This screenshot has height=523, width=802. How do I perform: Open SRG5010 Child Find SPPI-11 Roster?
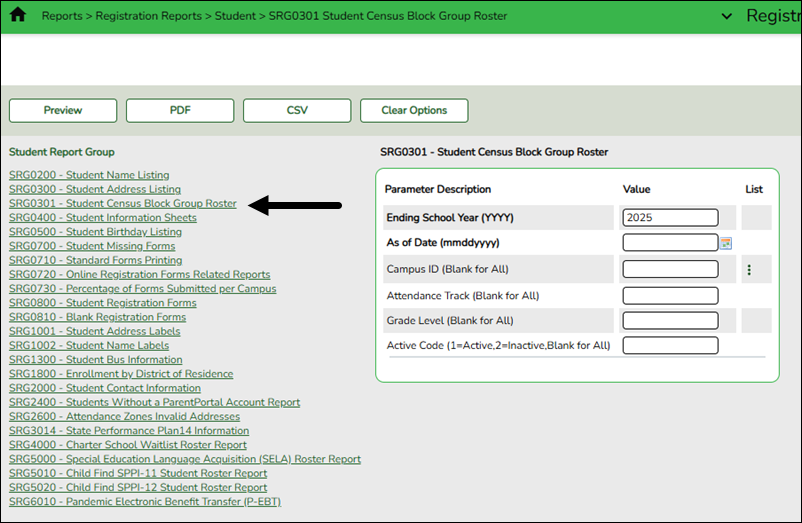tap(138, 473)
